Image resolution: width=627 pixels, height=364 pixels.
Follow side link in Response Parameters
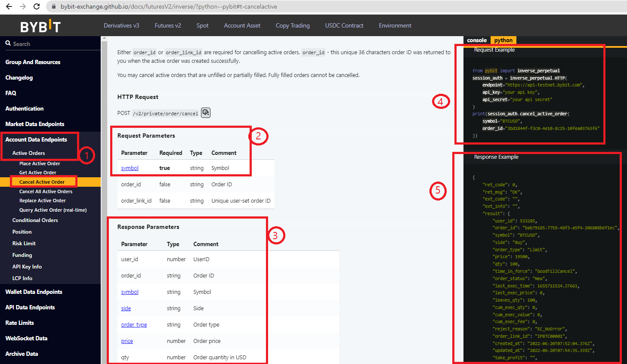pyautogui.click(x=126, y=308)
